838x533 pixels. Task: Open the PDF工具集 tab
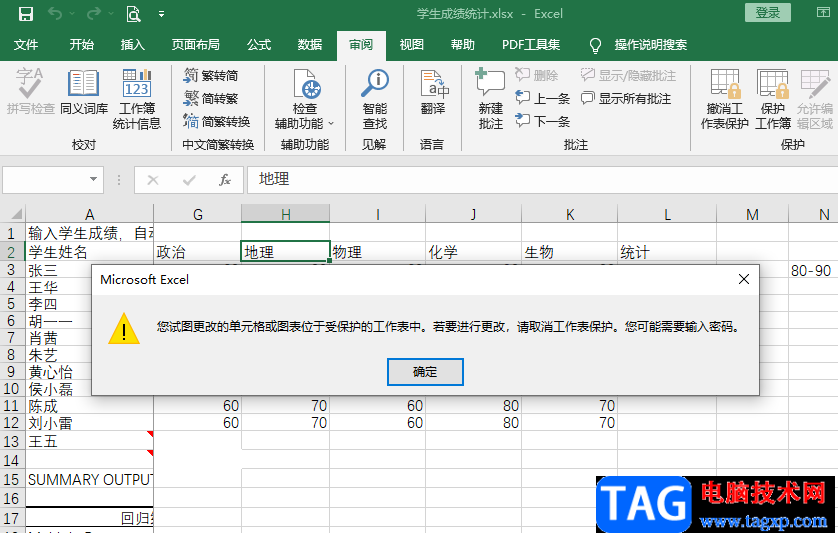pyautogui.click(x=531, y=45)
